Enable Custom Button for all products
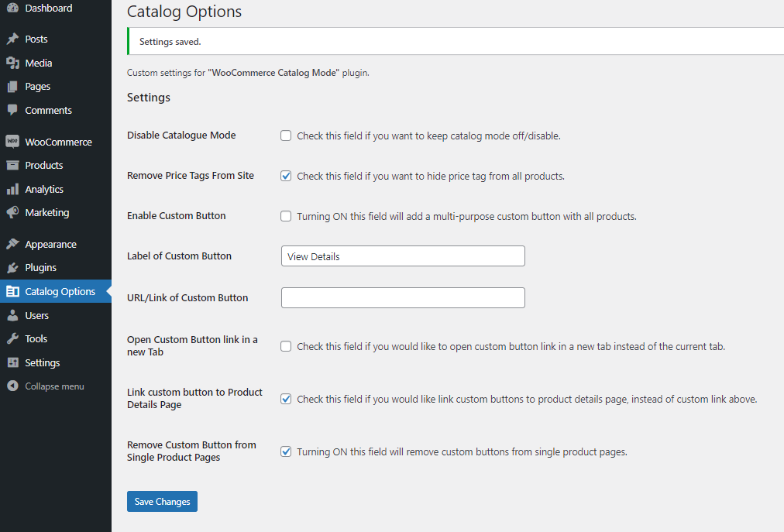784x532 pixels. pyautogui.click(x=286, y=216)
